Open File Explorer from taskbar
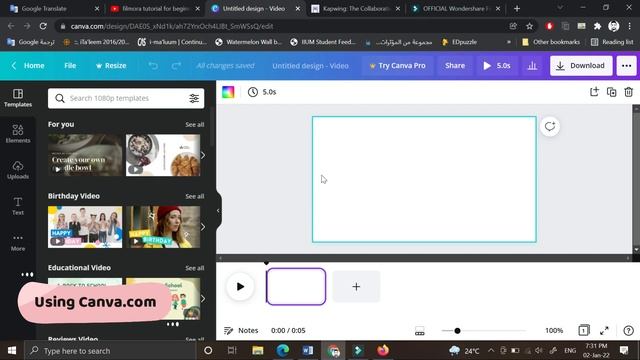 (258, 351)
